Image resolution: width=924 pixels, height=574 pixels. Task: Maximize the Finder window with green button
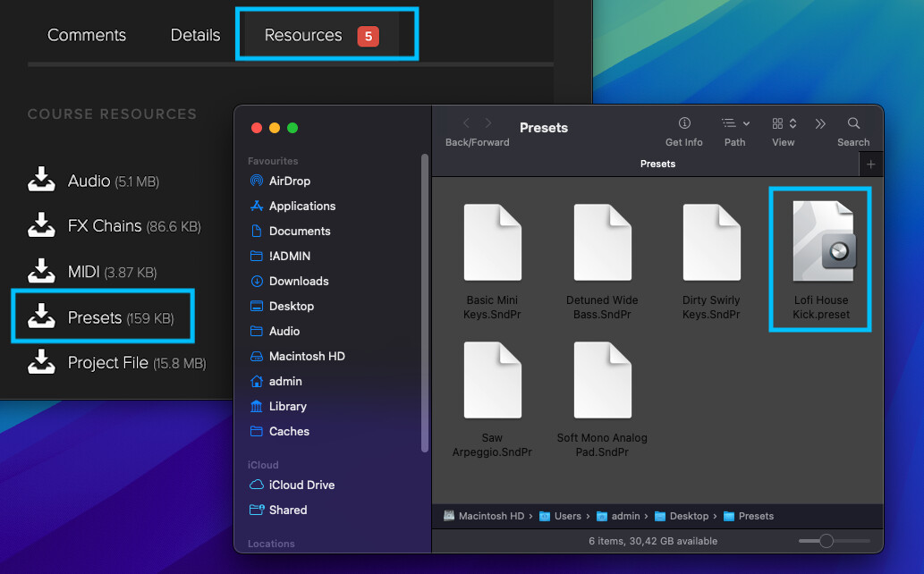[292, 128]
